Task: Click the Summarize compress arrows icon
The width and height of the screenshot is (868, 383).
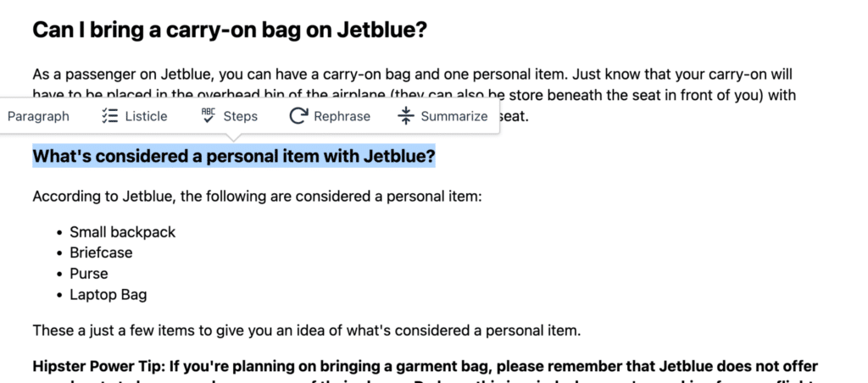Action: [406, 116]
